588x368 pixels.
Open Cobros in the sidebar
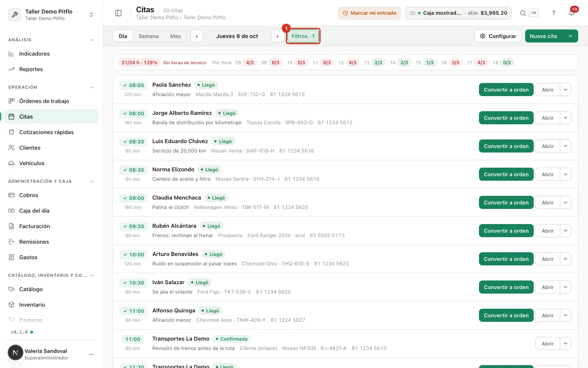[x=51, y=195]
